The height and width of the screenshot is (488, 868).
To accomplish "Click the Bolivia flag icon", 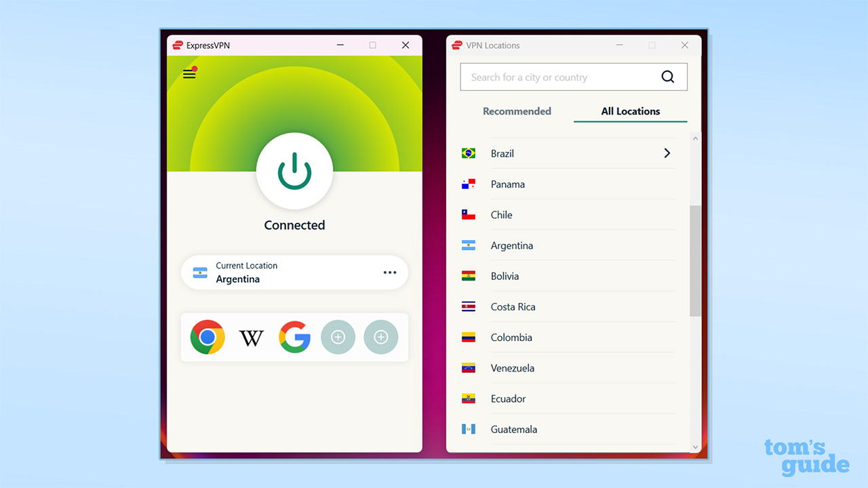I will 469,276.
